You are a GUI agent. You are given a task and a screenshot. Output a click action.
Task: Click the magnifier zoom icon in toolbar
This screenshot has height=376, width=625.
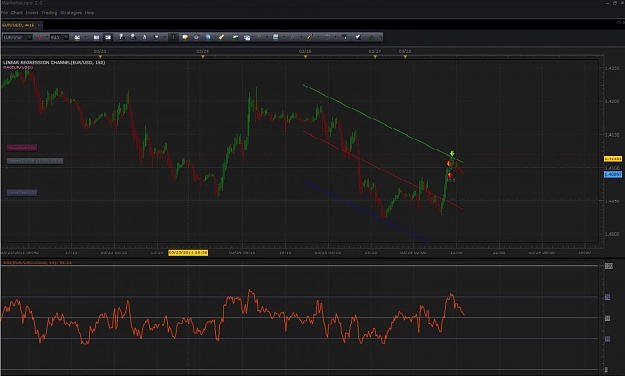tap(259, 37)
